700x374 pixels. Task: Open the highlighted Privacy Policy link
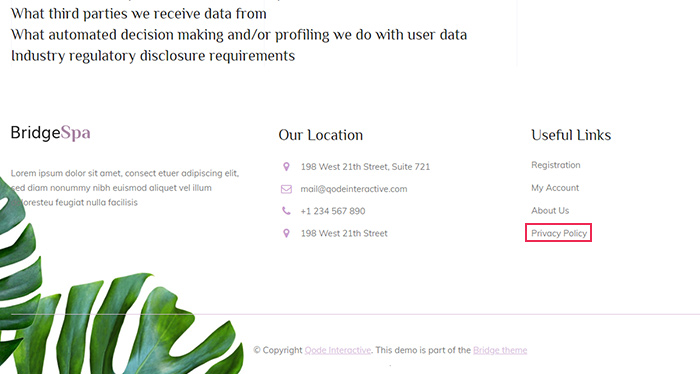[559, 233]
